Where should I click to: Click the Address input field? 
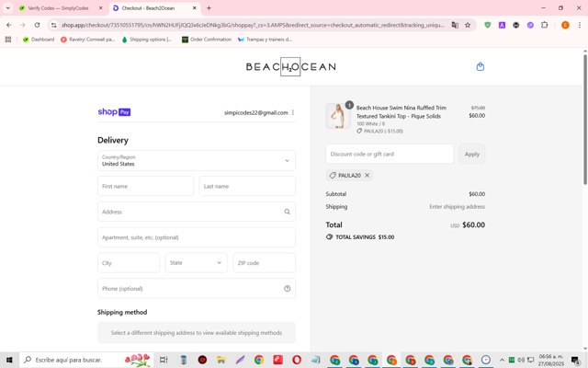click(197, 212)
